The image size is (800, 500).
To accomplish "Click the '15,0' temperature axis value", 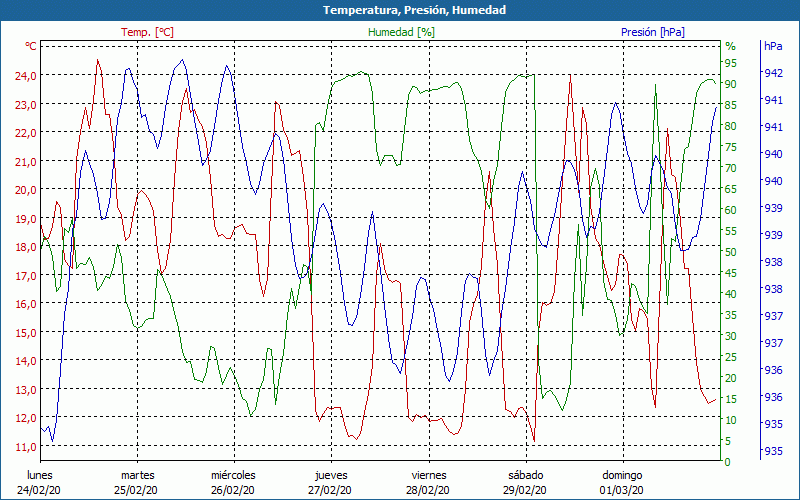I will coord(26,332).
